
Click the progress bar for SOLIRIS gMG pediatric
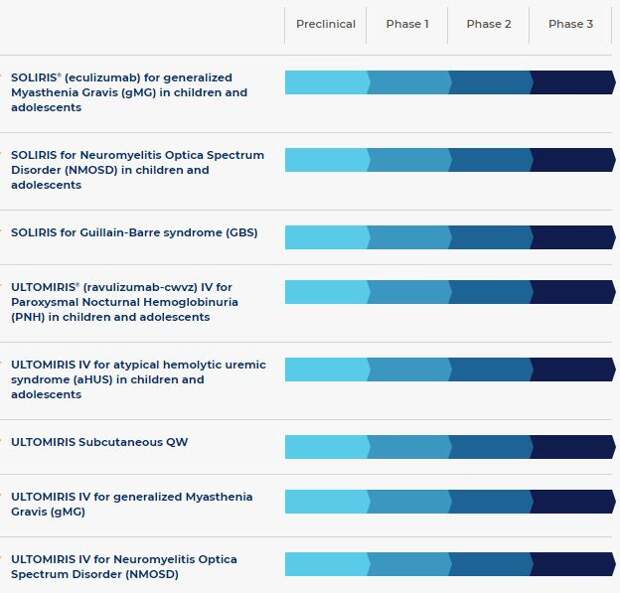(450, 83)
